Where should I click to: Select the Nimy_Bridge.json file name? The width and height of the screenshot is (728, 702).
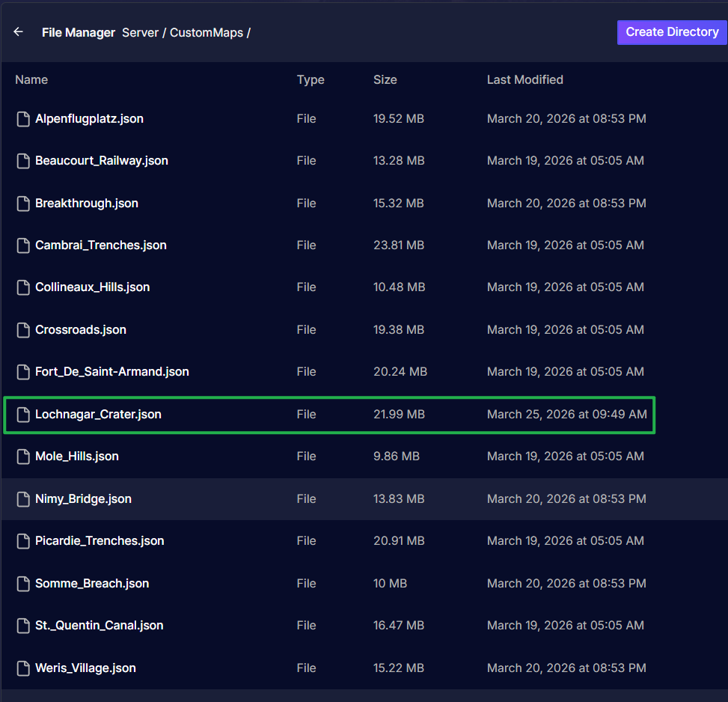point(83,499)
